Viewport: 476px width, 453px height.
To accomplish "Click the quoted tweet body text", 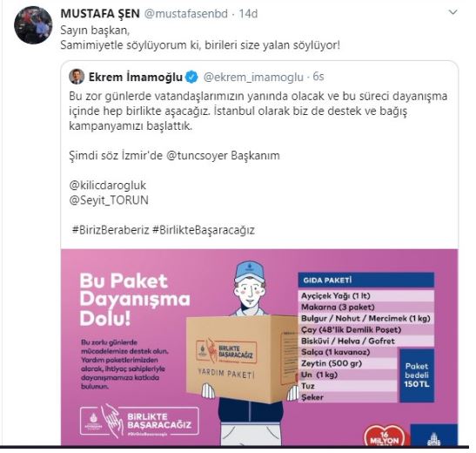I will [258, 111].
